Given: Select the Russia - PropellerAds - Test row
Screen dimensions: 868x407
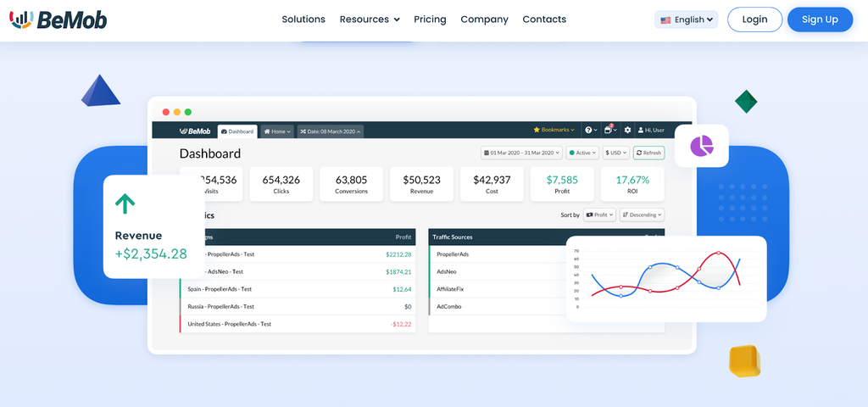Looking at the screenshot, I should click(298, 306).
